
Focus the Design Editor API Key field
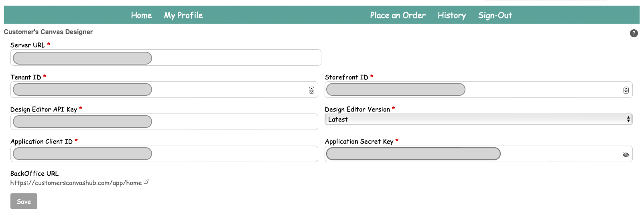click(x=164, y=122)
